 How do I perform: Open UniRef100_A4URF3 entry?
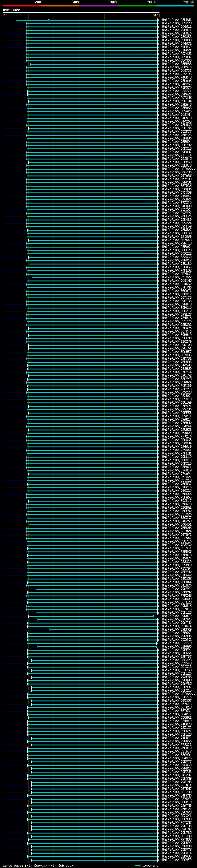(176, 78)
